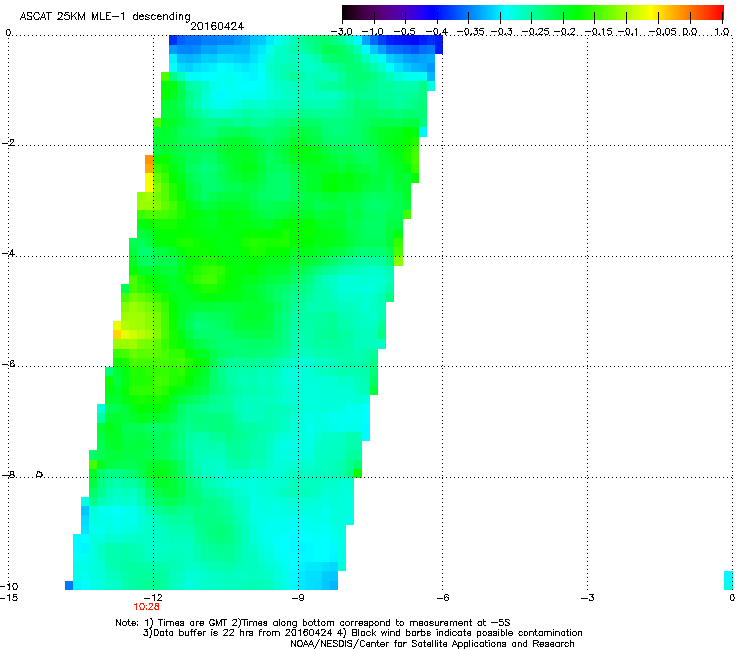Click the -1.0 color scale label
Image resolution: width=740 pixels, height=650 pixels.
click(x=373, y=32)
